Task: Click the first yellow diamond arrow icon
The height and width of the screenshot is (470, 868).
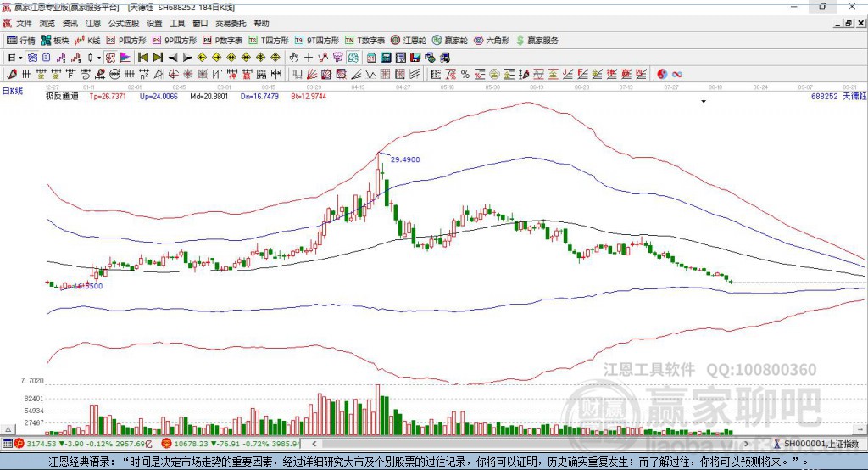Action: [202, 58]
